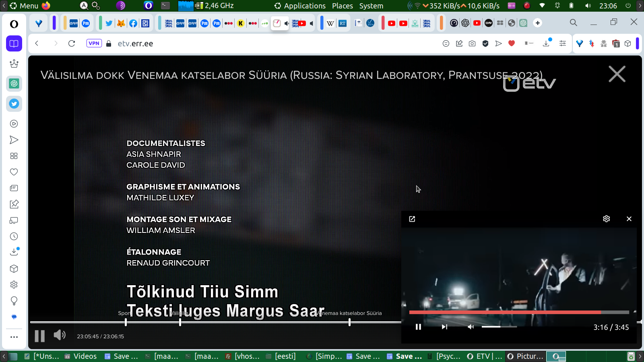Viewport: 644px width, 362px height.
Task: Open picture-in-picture settings gear
Action: (x=607, y=219)
